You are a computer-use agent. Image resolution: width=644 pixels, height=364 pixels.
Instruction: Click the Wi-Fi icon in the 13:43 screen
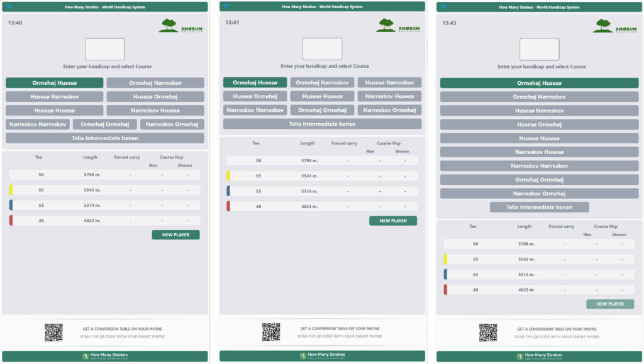443,6
